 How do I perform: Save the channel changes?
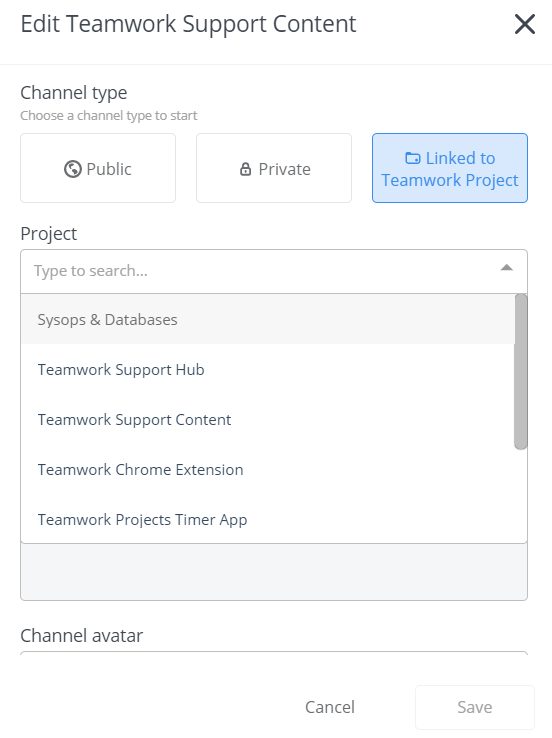click(475, 707)
